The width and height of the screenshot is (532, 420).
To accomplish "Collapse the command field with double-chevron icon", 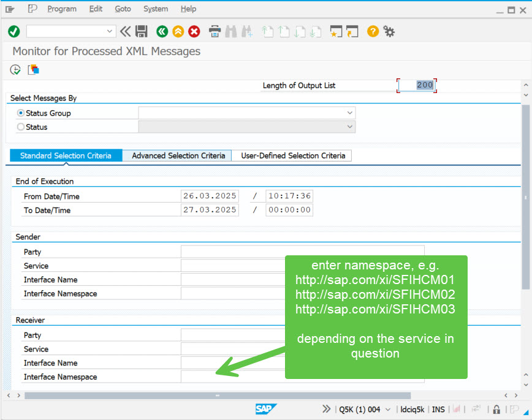I will pos(125,31).
